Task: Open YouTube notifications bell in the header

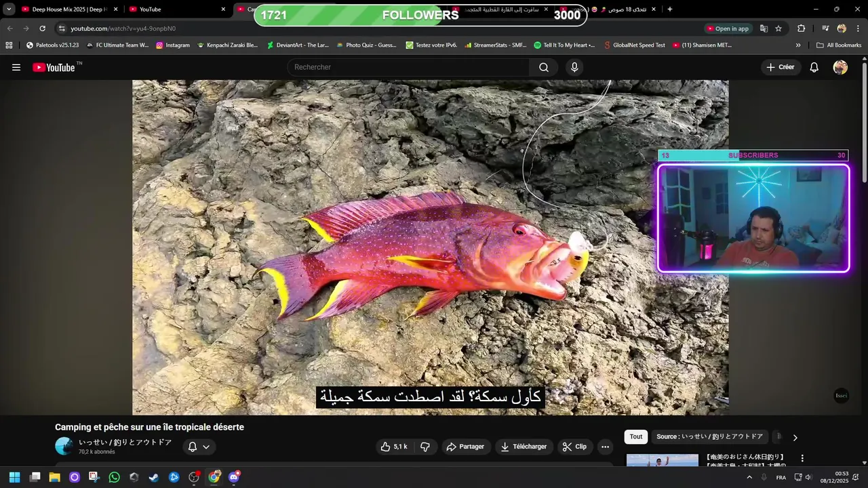Action: point(814,67)
